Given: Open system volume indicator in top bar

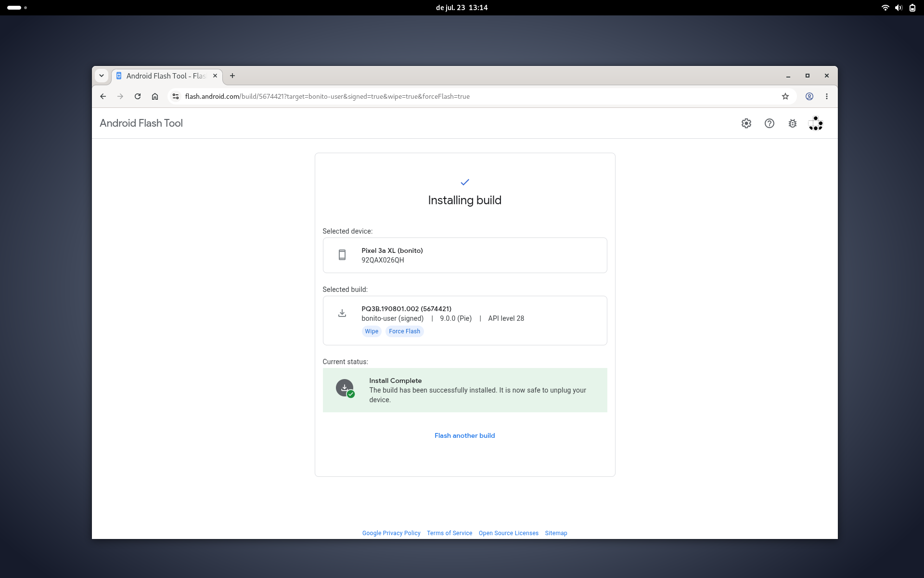Looking at the screenshot, I should click(898, 8).
